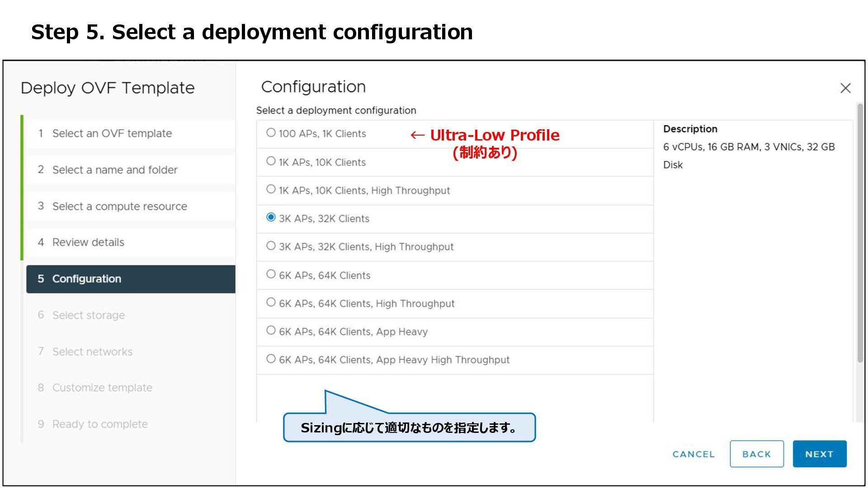
Task: Choose the 6K APs, 64K Clients configuration
Action: pos(271,274)
